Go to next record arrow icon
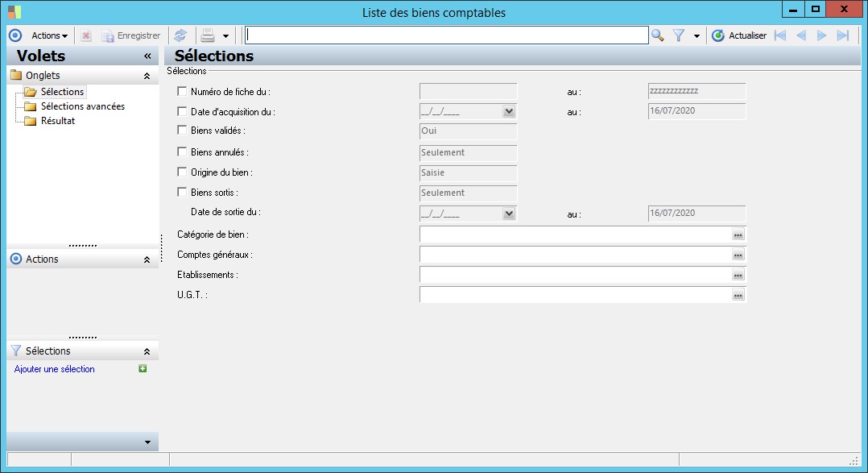 [x=822, y=35]
